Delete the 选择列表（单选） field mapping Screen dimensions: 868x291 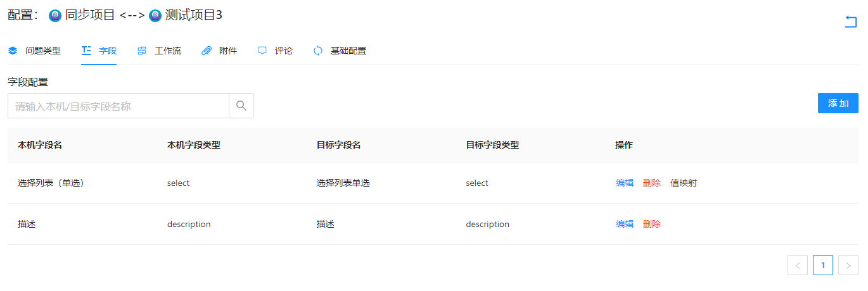pyautogui.click(x=651, y=183)
